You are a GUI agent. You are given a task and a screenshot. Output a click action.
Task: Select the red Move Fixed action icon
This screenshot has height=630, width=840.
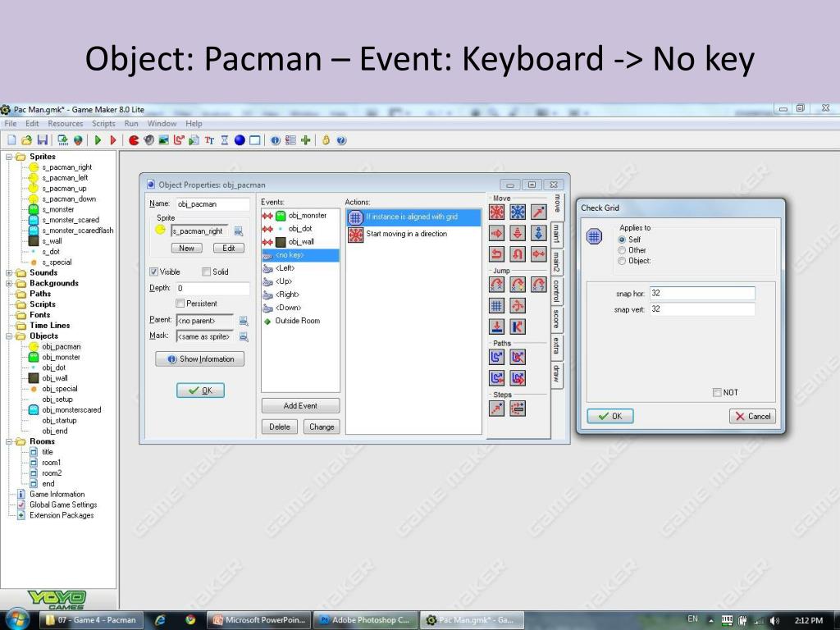tap(496, 212)
